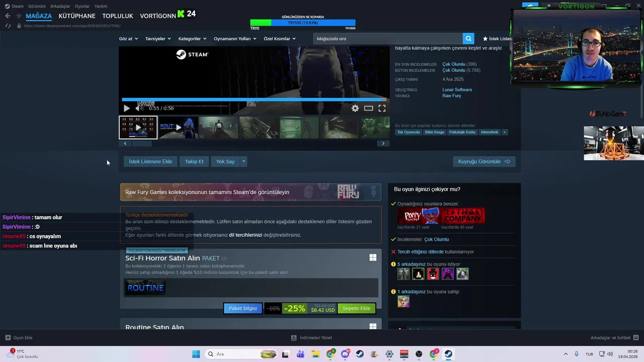Open the Windows Start menu

pyautogui.click(x=196, y=354)
